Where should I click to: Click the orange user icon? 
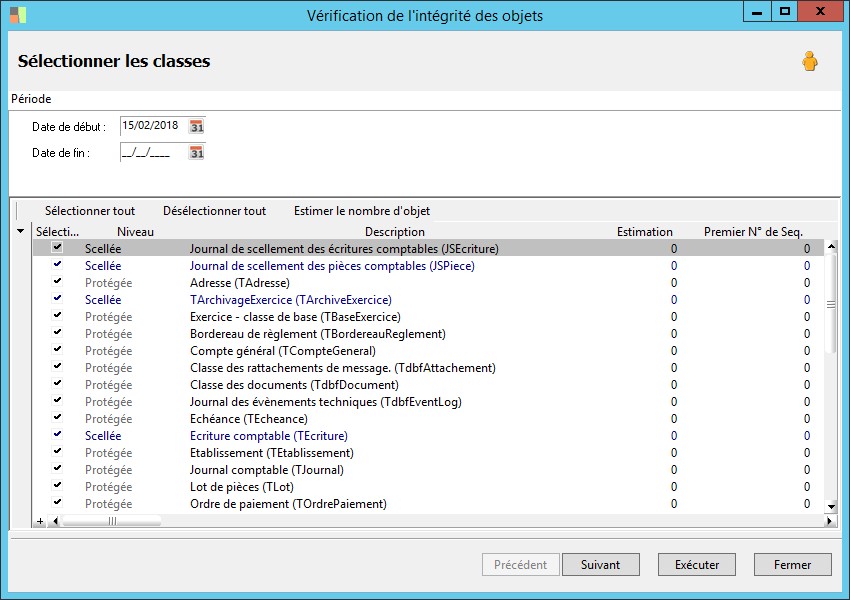click(x=809, y=62)
